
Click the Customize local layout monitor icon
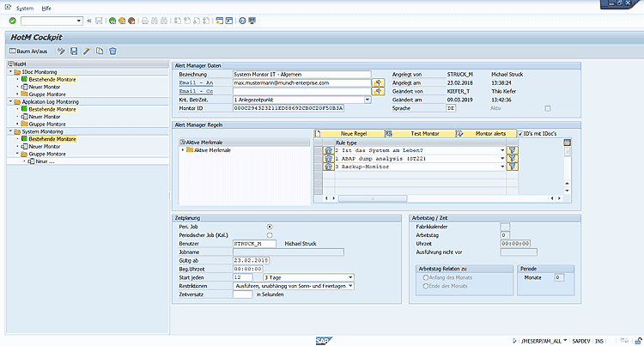tap(252, 21)
